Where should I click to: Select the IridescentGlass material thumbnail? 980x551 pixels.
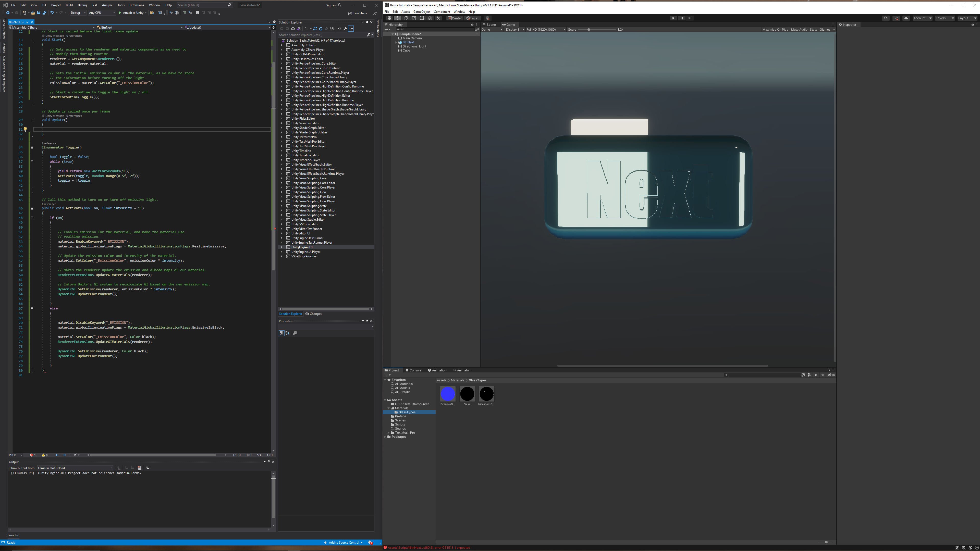487,394
